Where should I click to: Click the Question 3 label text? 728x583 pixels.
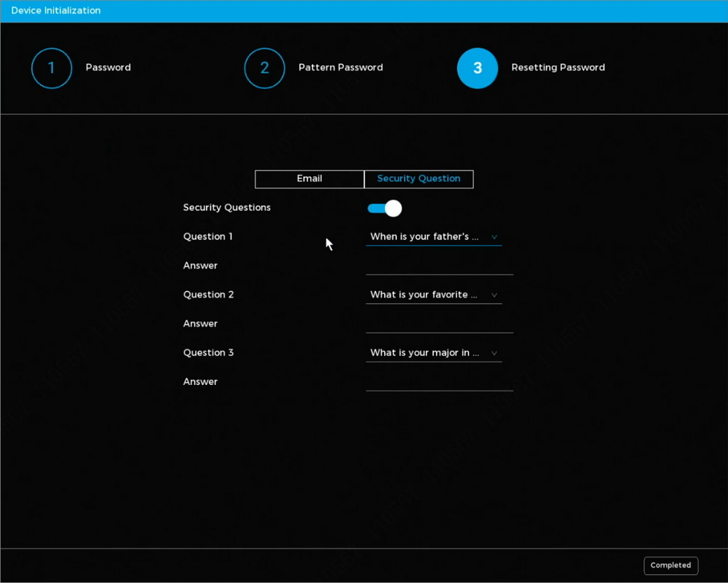point(208,353)
